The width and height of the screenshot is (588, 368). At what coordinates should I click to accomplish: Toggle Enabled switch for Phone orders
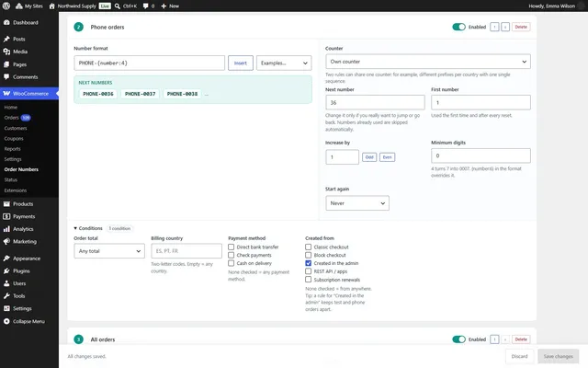[x=458, y=27]
